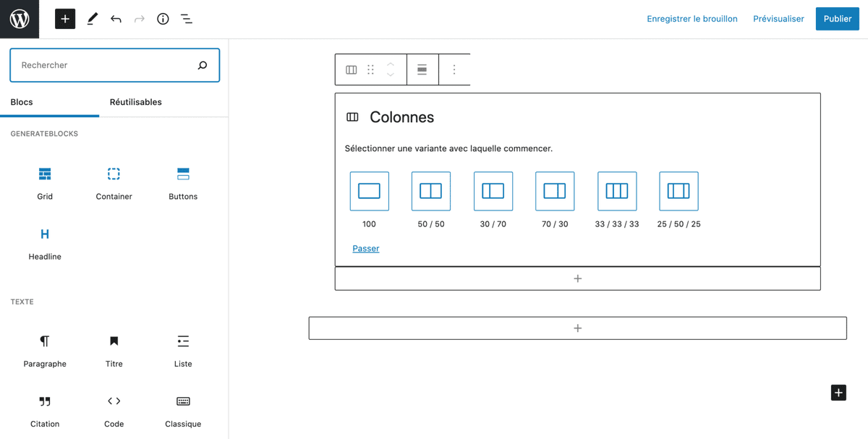The height and width of the screenshot is (439, 868).
Task: Click the Columns block type icon in toolbar
Action: click(352, 69)
